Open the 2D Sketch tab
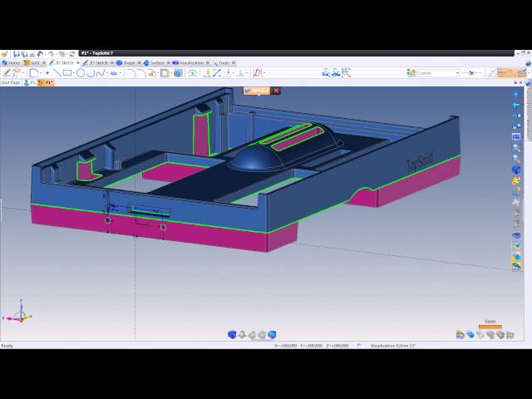This screenshot has width=532, height=399. 63,62
